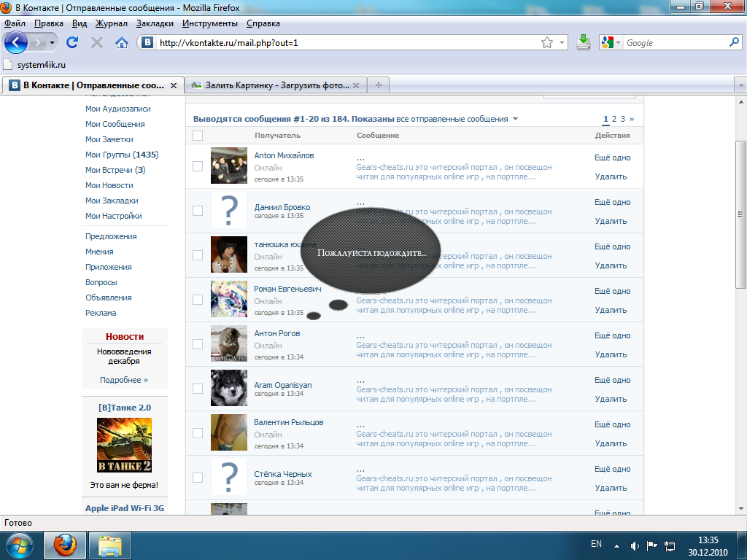Go to the home page icon
This screenshot has height=560, width=747.
coord(122,43)
